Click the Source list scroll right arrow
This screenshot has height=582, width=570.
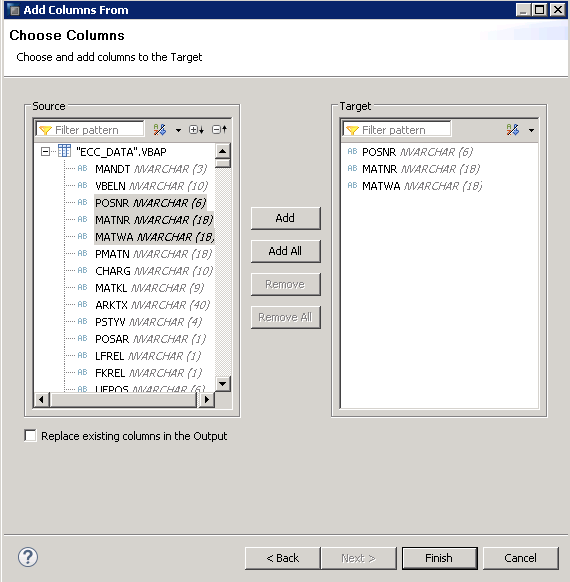(207, 399)
